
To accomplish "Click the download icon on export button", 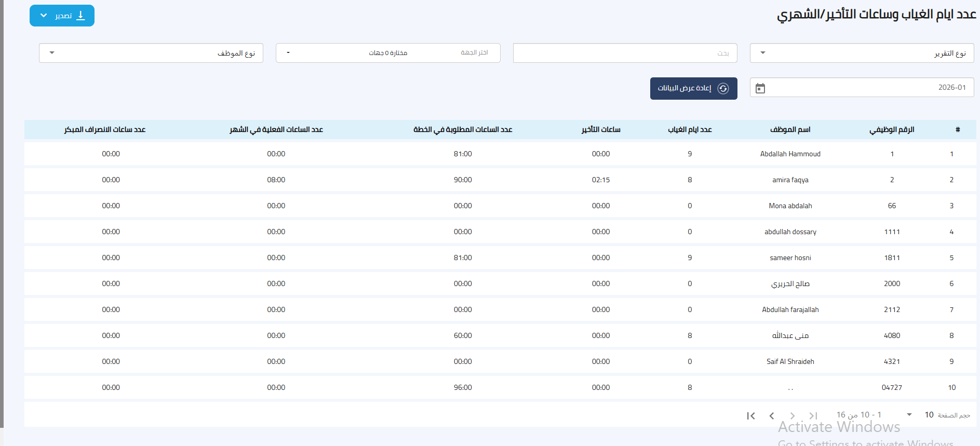I will tap(80, 16).
